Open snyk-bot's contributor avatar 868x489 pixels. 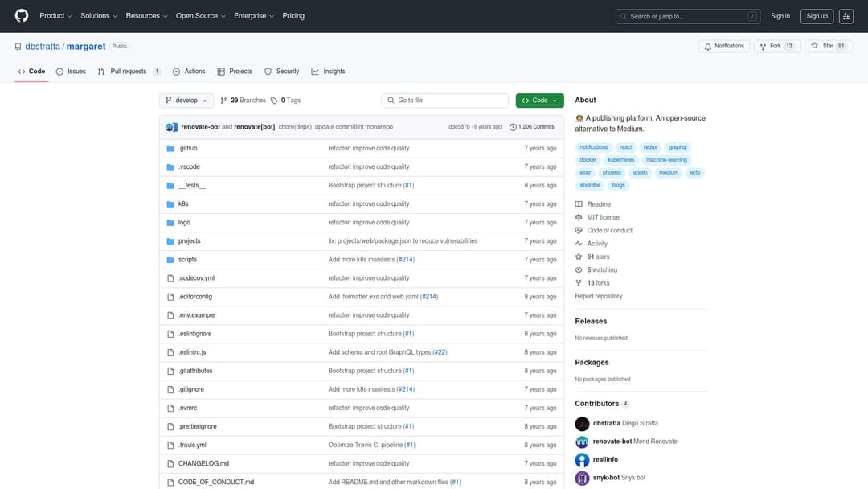582,478
